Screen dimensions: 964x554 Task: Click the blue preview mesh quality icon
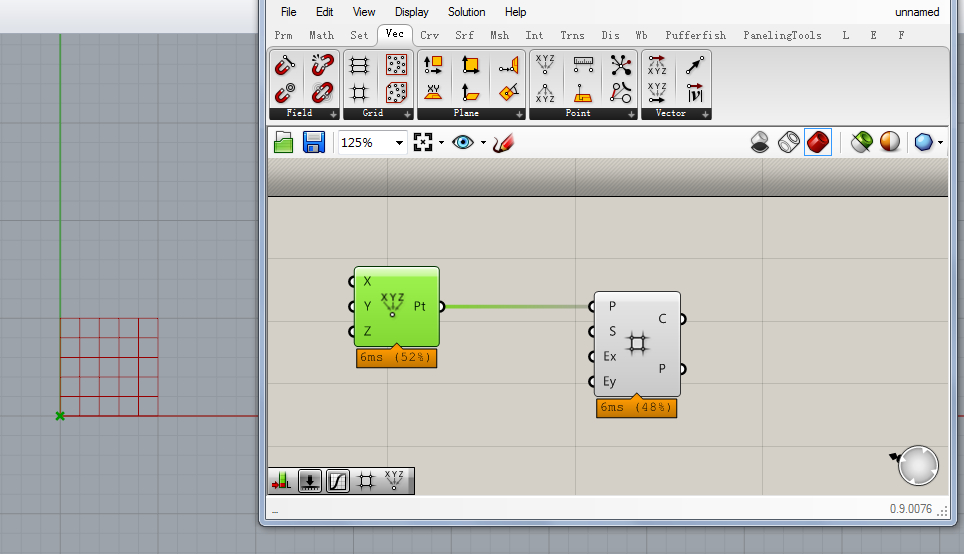(923, 142)
